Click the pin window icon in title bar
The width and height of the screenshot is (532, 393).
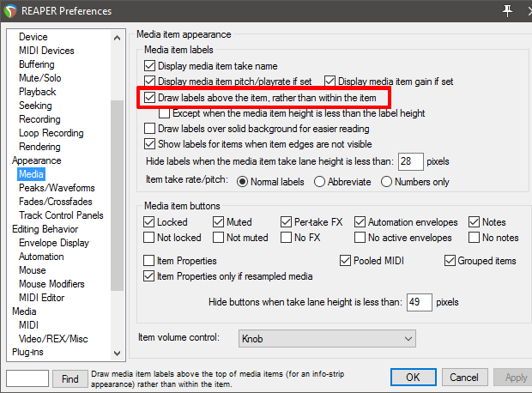[507, 11]
